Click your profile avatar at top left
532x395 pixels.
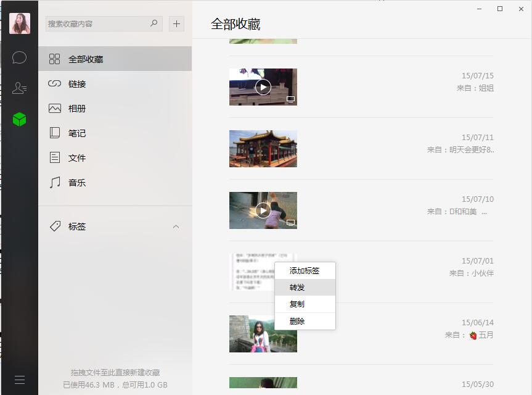click(x=19, y=23)
